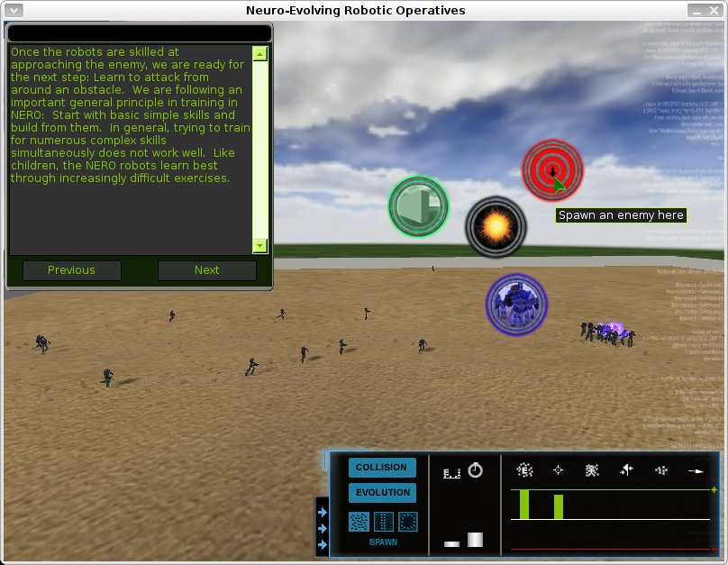Click the tutorial text scroll up arrow
Screen dimensions: 728x565
tap(260, 54)
